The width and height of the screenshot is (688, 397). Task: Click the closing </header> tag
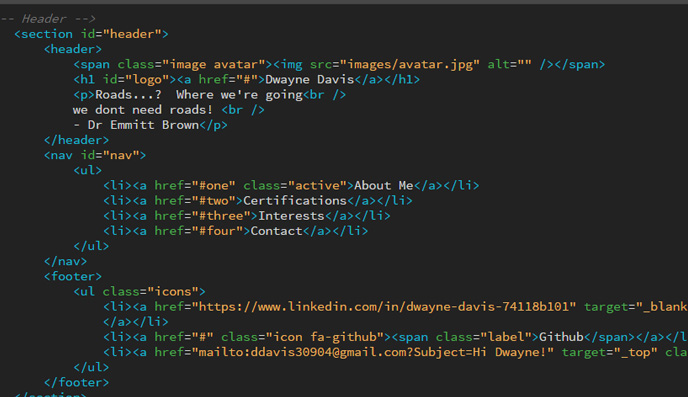76,140
